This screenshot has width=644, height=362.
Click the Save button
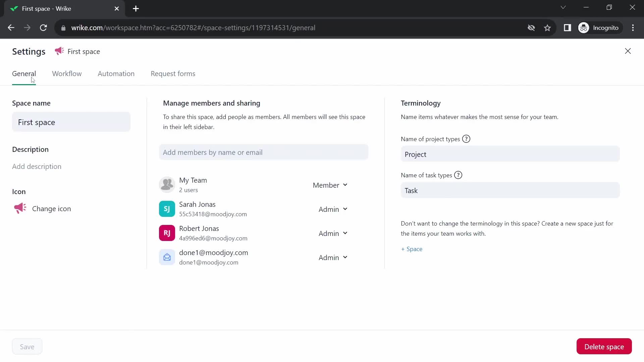[x=27, y=347]
